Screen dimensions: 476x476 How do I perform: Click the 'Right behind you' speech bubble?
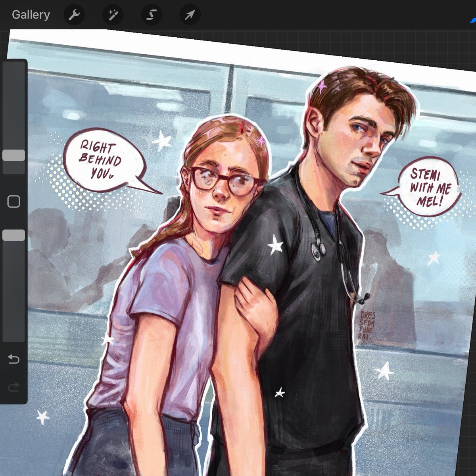(x=106, y=161)
